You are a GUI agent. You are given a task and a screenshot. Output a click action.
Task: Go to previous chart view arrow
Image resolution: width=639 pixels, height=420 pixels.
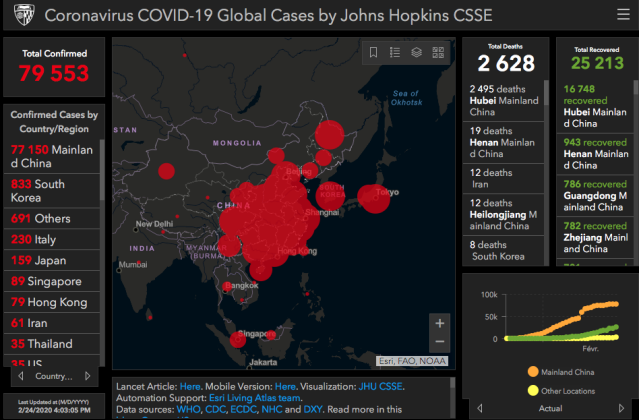pos(480,408)
